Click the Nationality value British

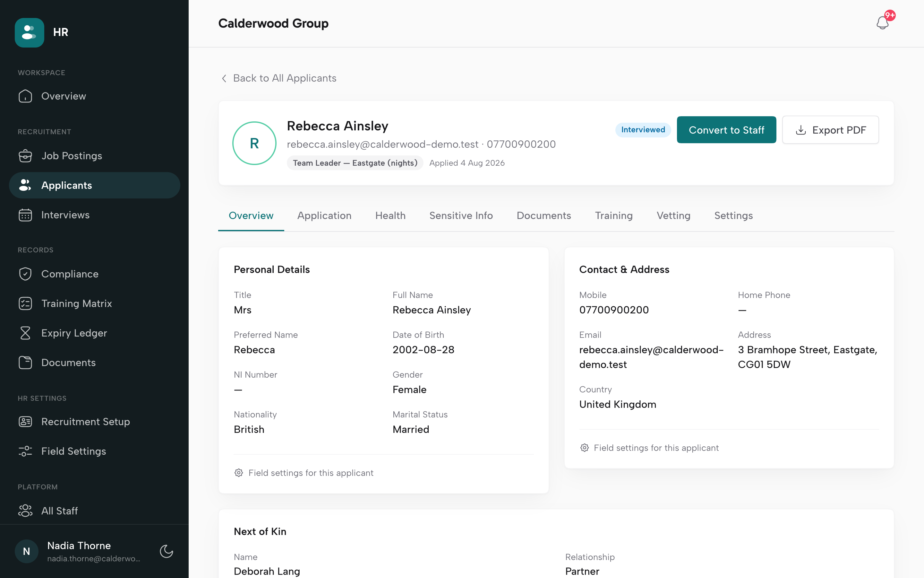click(249, 429)
